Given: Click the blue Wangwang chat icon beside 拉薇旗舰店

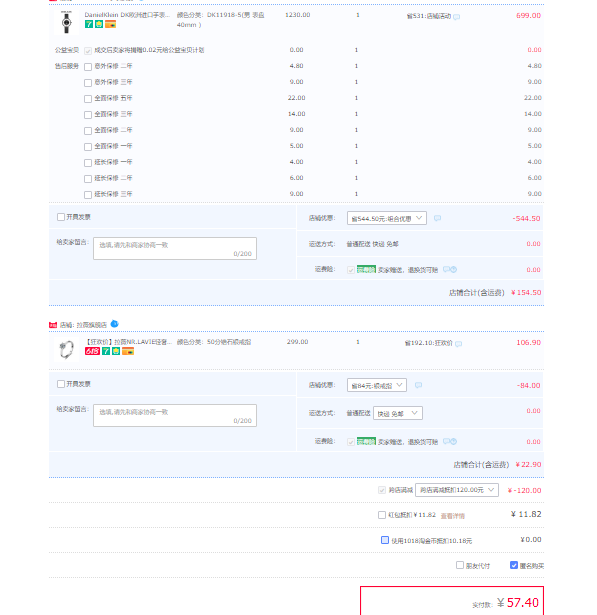Looking at the screenshot, I should point(115,324).
